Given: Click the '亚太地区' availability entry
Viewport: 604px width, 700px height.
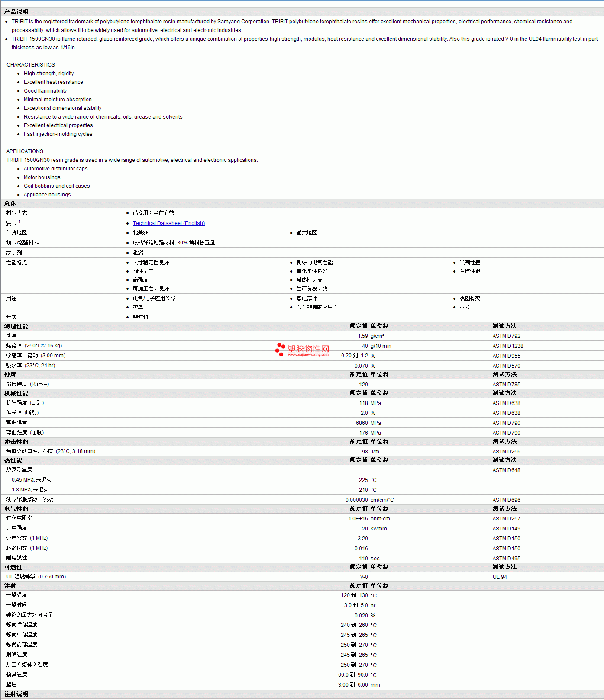Looking at the screenshot, I should [x=307, y=233].
